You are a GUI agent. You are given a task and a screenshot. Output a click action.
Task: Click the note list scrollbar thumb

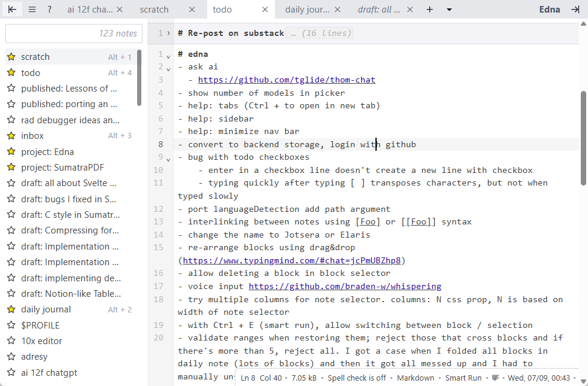pyautogui.click(x=139, y=78)
